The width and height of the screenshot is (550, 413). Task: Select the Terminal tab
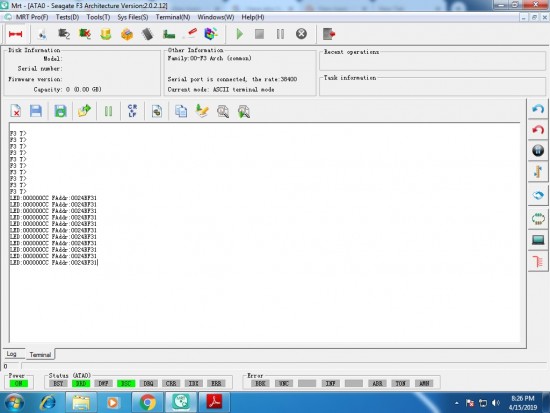click(40, 354)
